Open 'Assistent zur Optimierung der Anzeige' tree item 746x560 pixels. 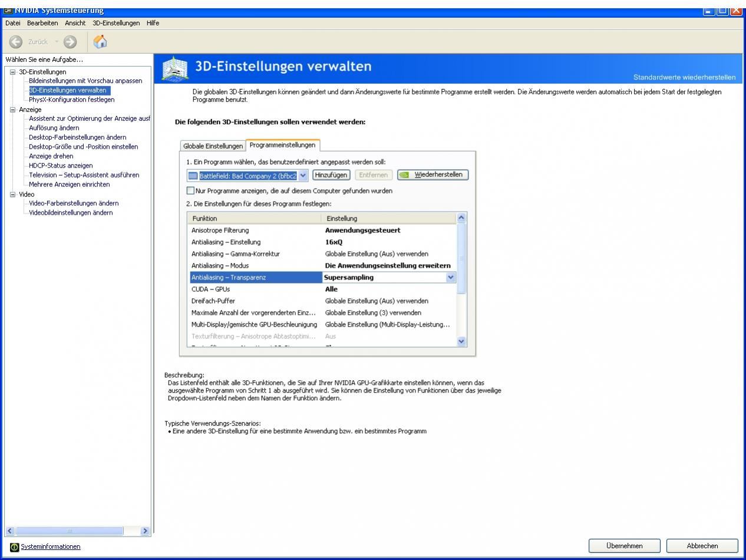pos(90,118)
